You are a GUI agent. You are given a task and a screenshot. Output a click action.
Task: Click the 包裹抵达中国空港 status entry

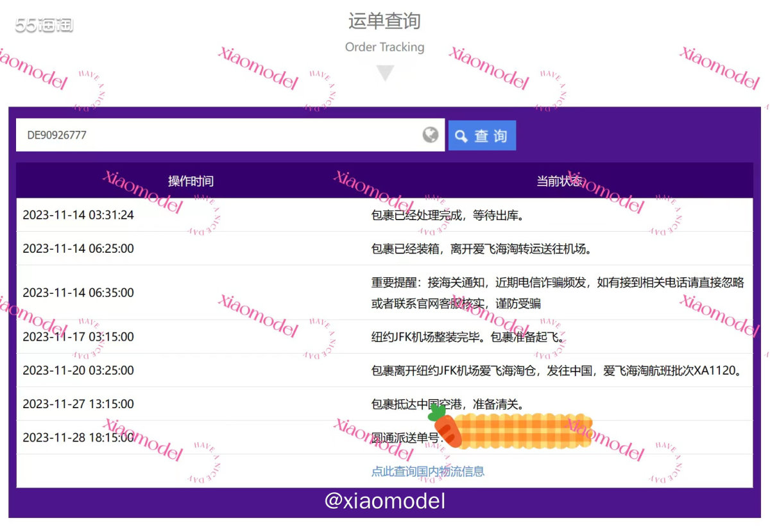448,404
